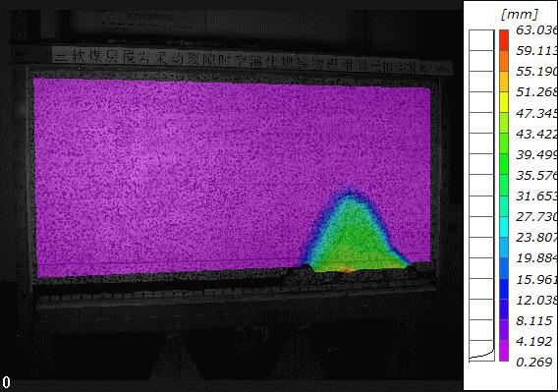
Task: Click the red band atop the color legend
Action: 504,40
